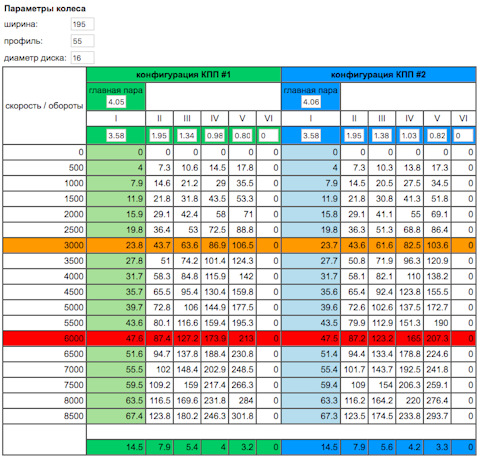The width and height of the screenshot is (480, 461).
Task: Click cell 154 in the 7500 row
Action: [x=382, y=385]
